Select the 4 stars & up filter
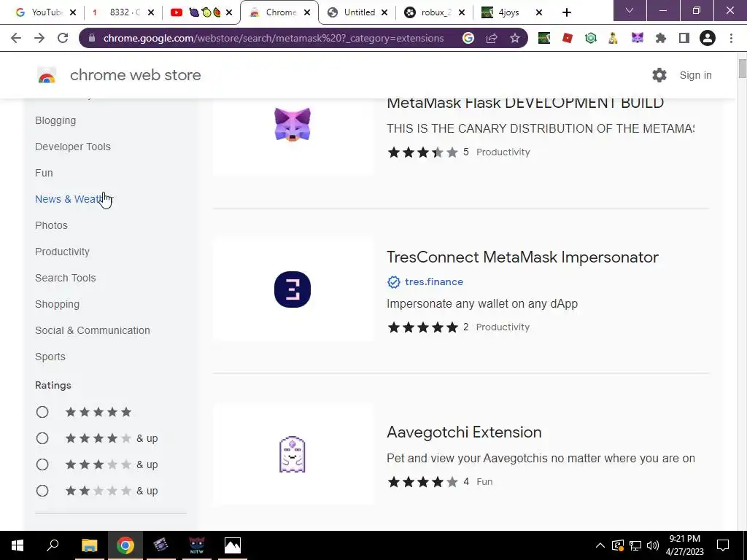747x560 pixels. [x=42, y=438]
